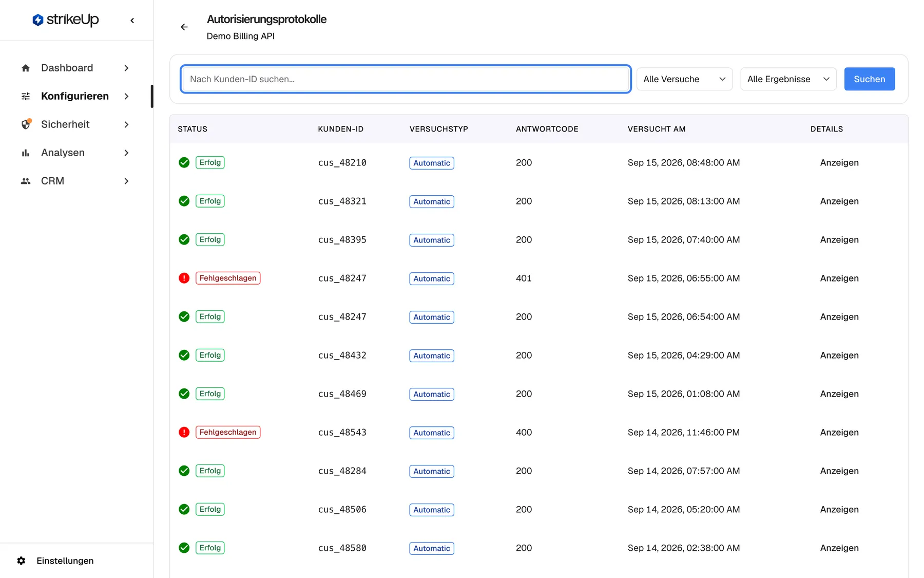The width and height of the screenshot is (924, 578).
Task: Click the red error icon for cus_48543
Action: [184, 433]
